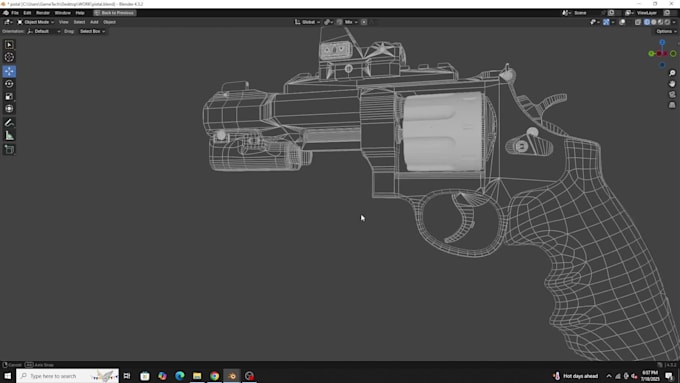Select the Move tool
This screenshot has height=383, width=680.
(9, 71)
